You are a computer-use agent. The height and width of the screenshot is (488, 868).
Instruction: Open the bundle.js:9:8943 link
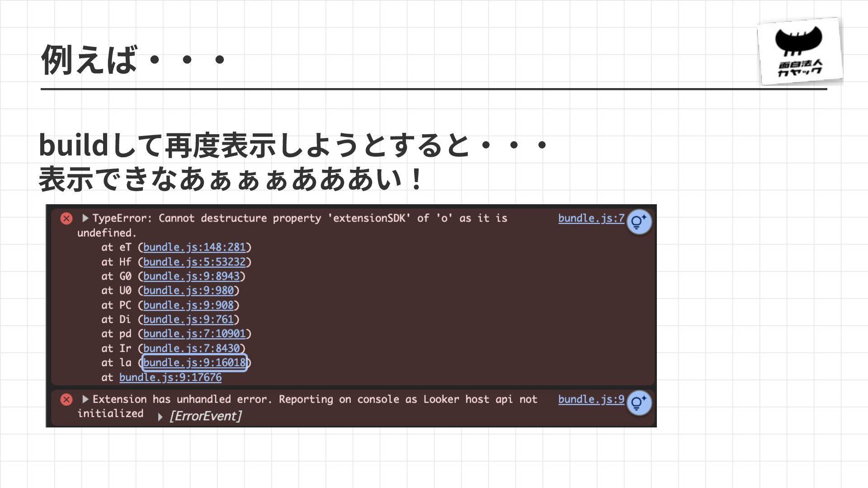pyautogui.click(x=191, y=276)
